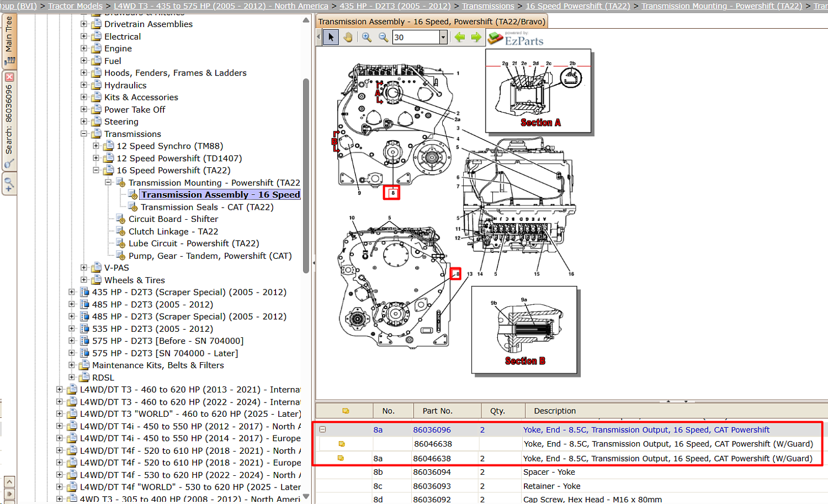
Task: Open the zoom percentage dropdown
Action: click(x=443, y=38)
